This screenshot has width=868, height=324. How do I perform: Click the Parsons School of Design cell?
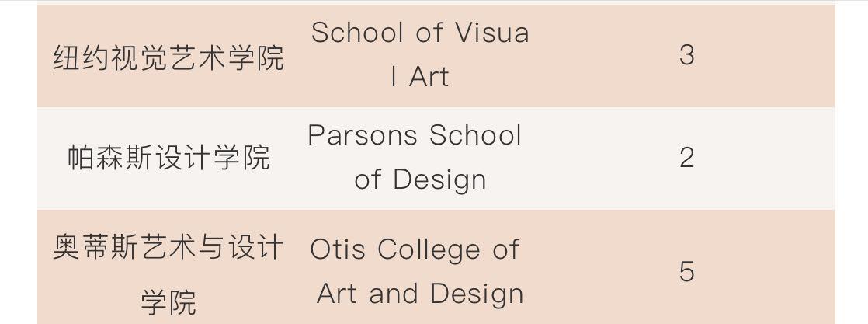tap(416, 157)
